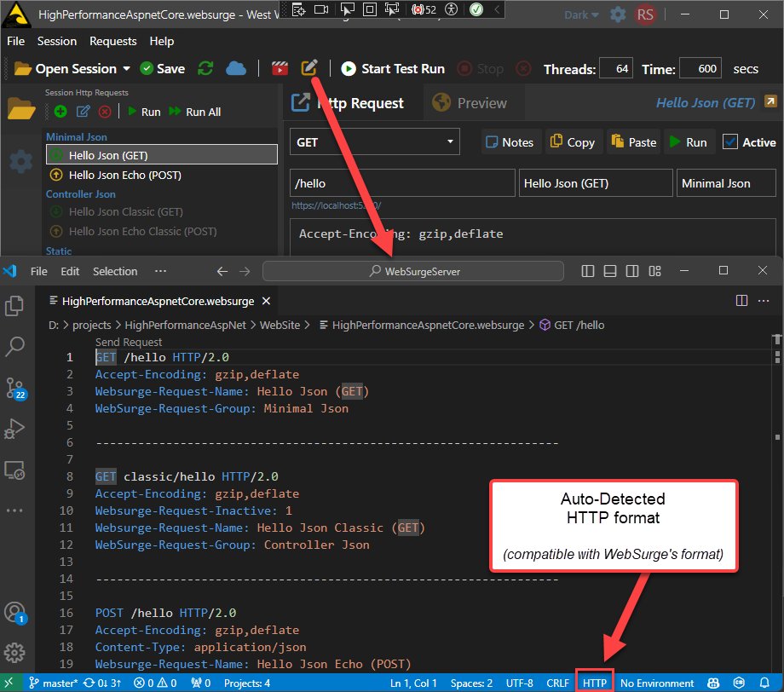Viewport: 784px width, 692px height.
Task: Click the blue cloud icon in WebSurge toolbar
Action: [235, 68]
